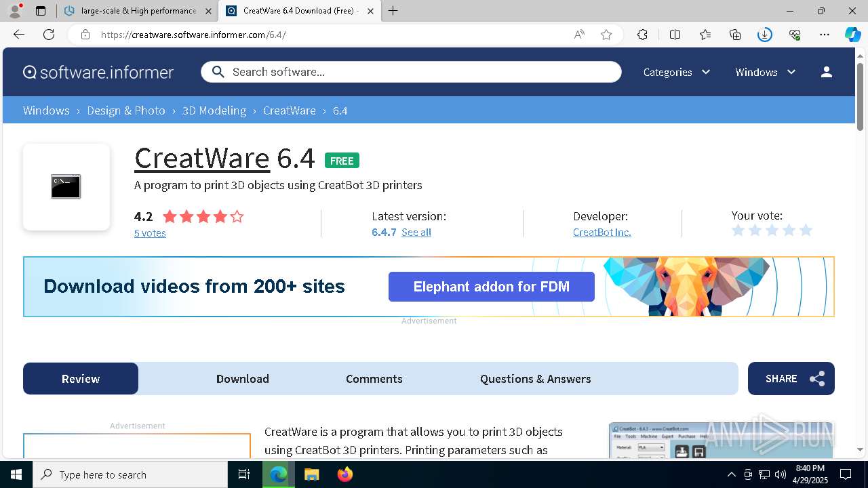868x488 pixels.
Task: Rate with the third star under Your vote
Action: [772, 230]
